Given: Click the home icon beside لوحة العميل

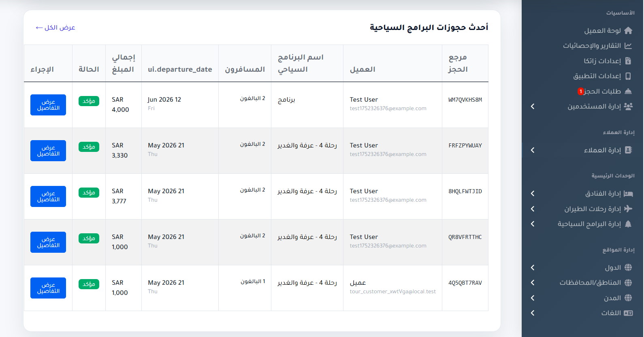Looking at the screenshot, I should tap(628, 30).
